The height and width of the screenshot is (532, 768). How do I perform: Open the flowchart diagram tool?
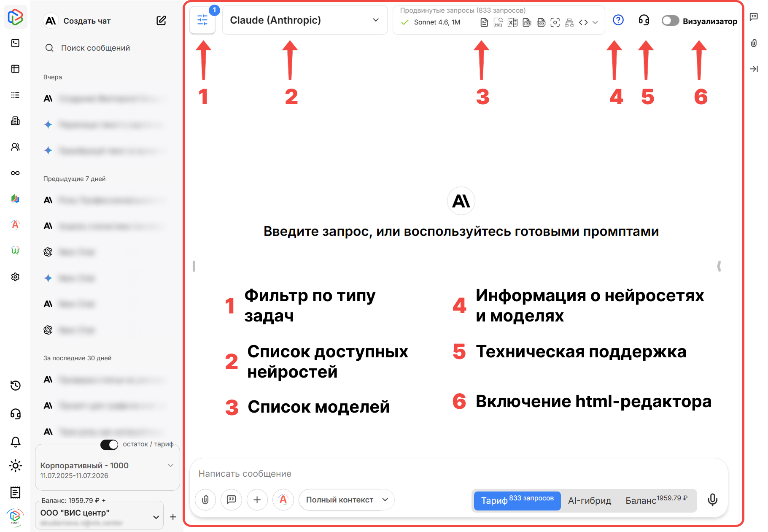(x=569, y=22)
